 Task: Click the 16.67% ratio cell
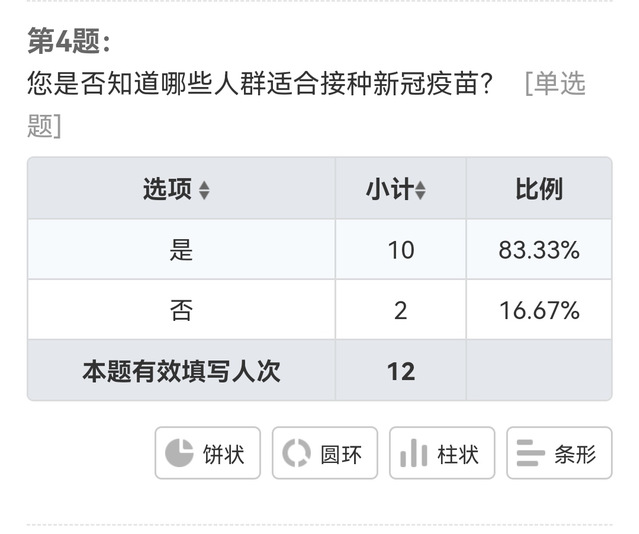point(539,310)
